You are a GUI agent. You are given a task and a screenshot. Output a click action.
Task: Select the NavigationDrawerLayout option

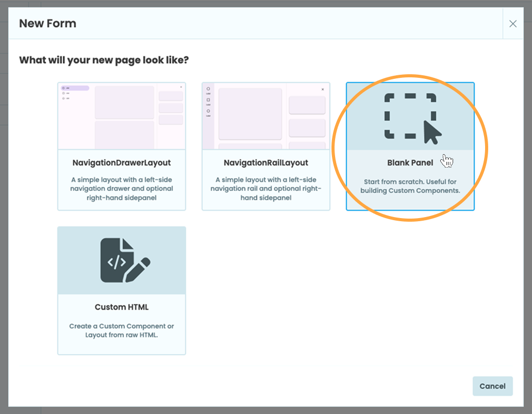coord(121,146)
